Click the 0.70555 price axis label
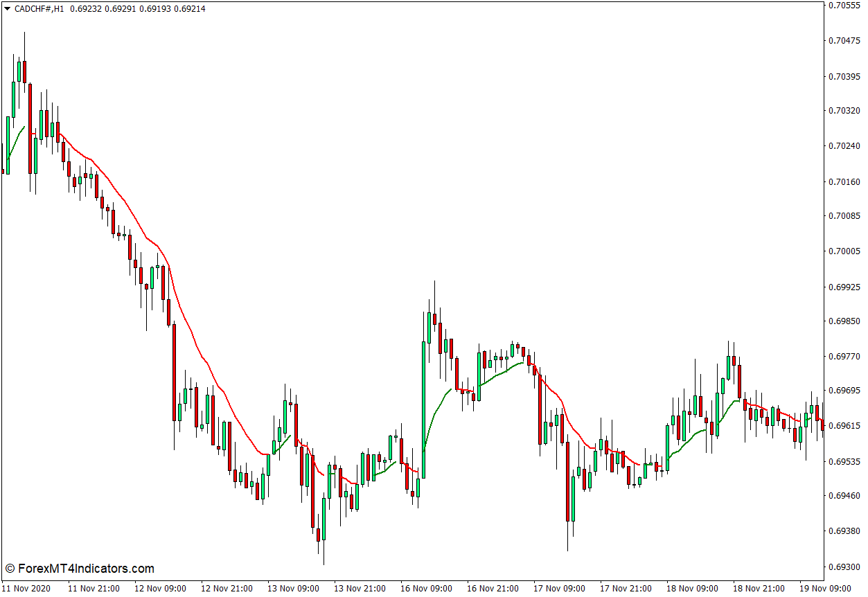The image size is (868, 597). 844,6
